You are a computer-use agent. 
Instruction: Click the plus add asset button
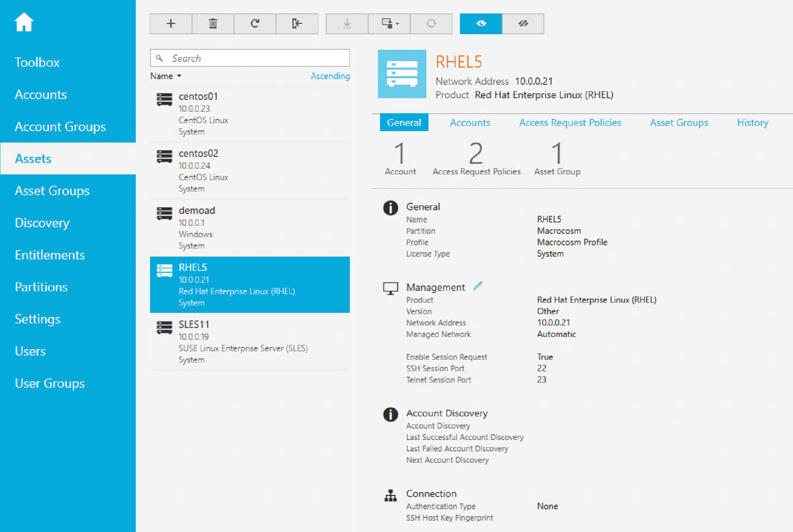pos(171,24)
